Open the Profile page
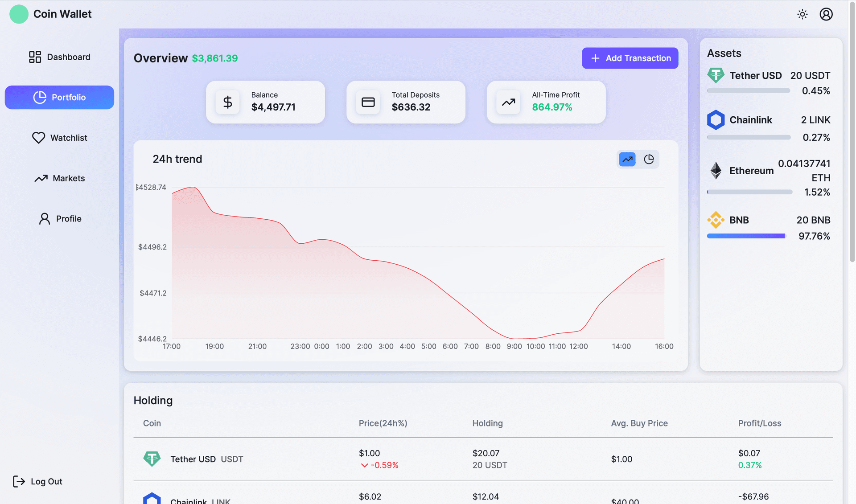 pyautogui.click(x=59, y=219)
